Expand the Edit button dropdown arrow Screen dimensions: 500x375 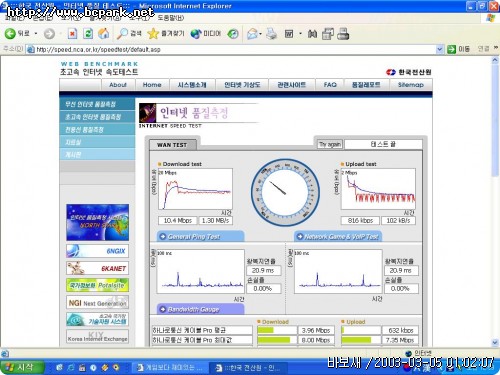click(x=300, y=33)
